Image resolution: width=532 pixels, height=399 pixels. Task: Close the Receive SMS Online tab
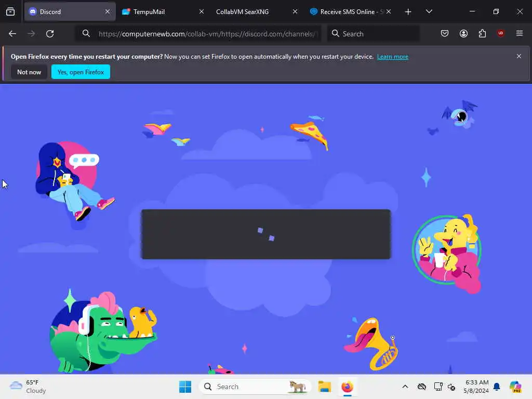[x=389, y=11]
